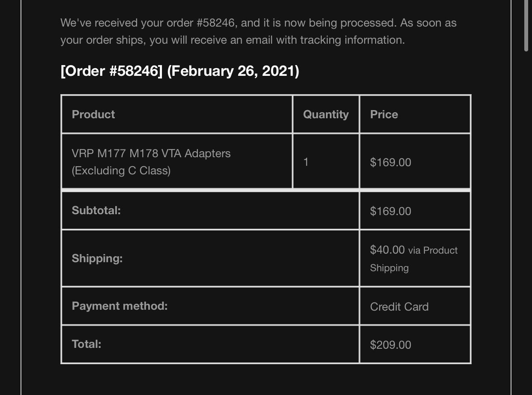Click the $40.00 shipping amount

[x=387, y=250]
